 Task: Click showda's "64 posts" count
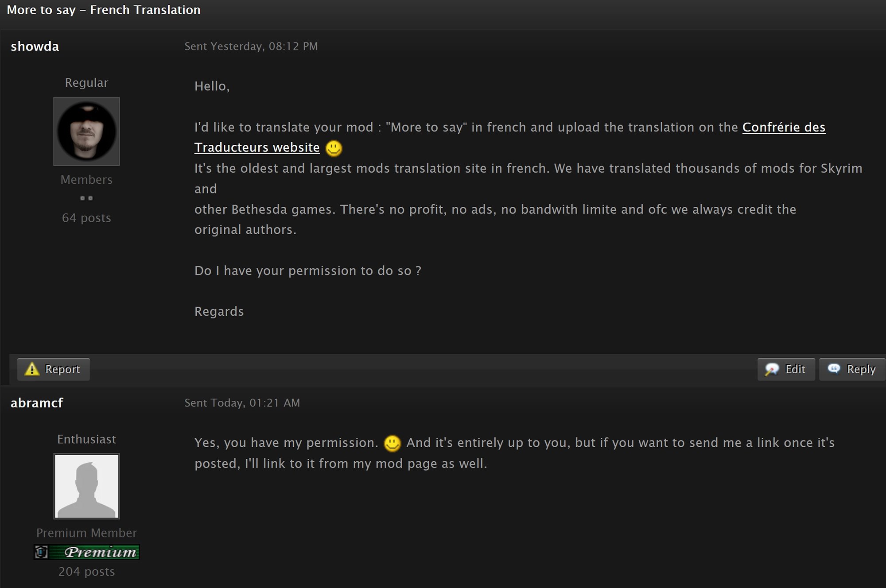pos(87,218)
